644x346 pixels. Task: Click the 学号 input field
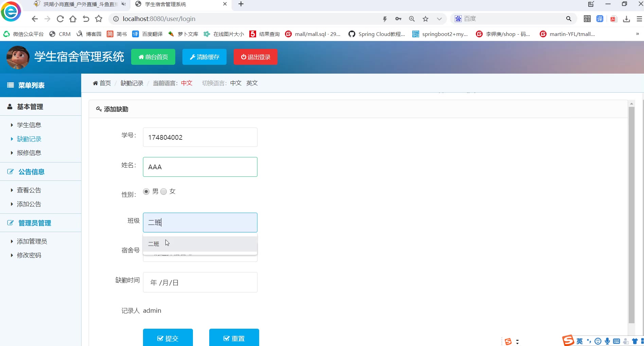tap(200, 137)
